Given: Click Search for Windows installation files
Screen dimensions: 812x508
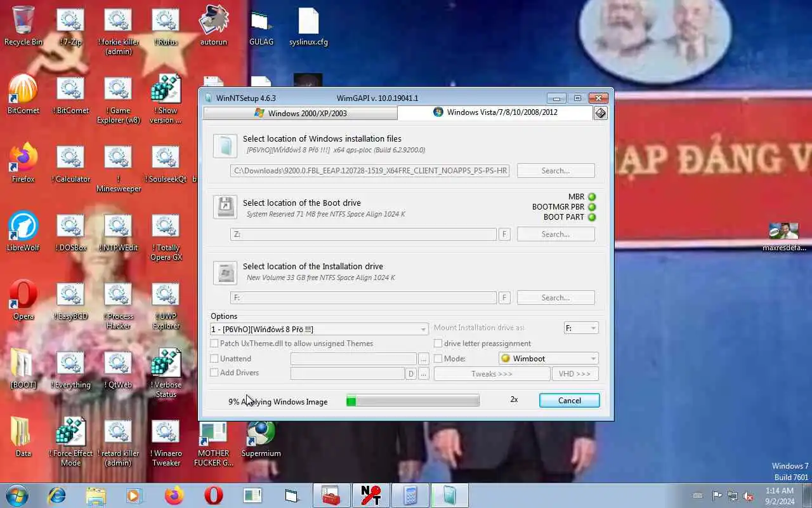Looking at the screenshot, I should [x=556, y=171].
